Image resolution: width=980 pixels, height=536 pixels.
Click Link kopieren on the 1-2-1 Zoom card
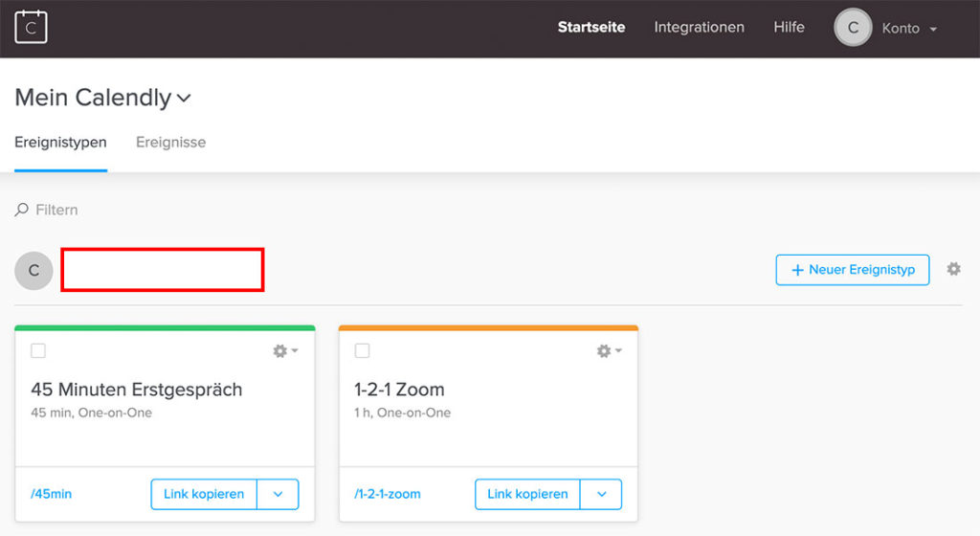pos(527,494)
